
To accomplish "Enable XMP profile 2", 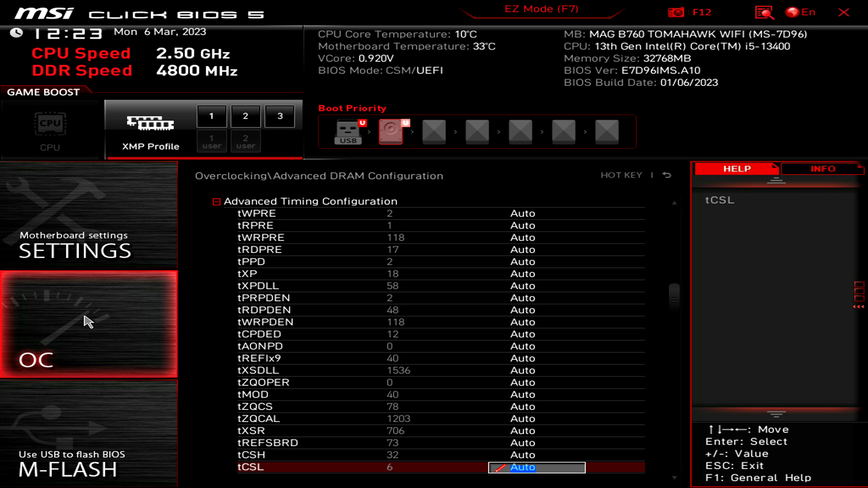I will pos(245,116).
